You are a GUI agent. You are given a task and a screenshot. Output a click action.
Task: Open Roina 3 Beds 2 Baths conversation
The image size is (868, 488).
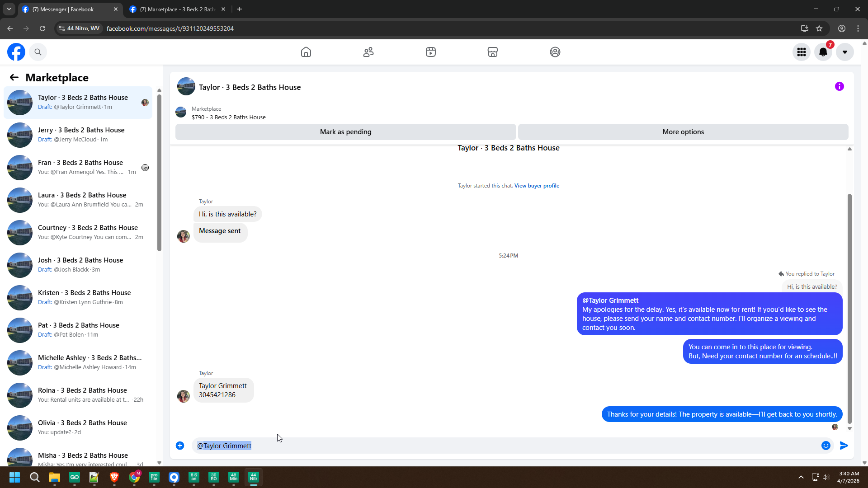click(x=78, y=395)
